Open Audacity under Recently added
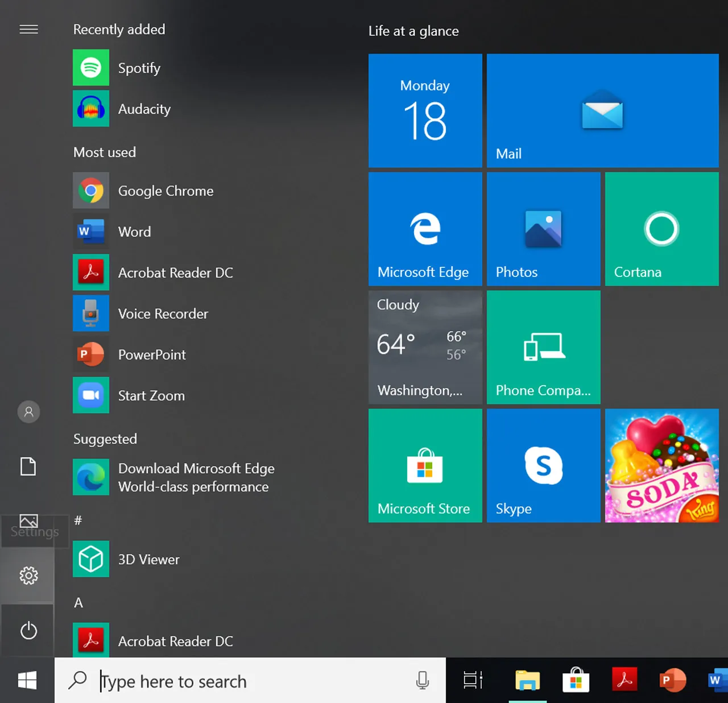The width and height of the screenshot is (728, 703). 144,109
